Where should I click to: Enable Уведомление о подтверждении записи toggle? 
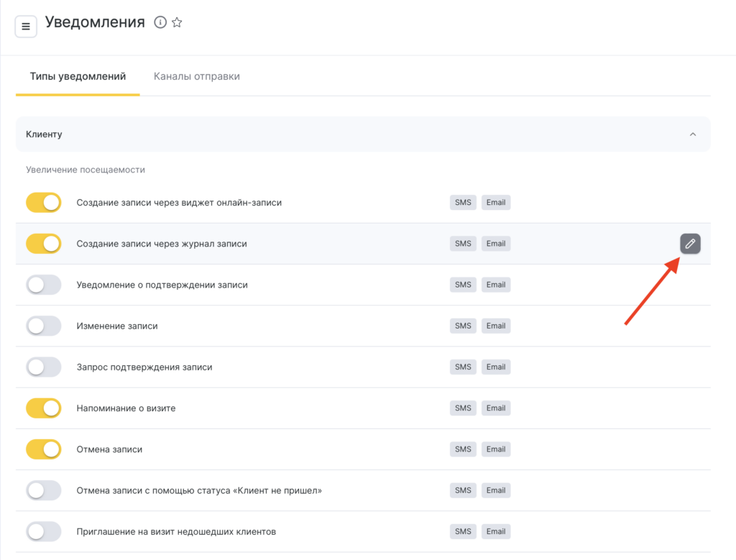click(44, 285)
